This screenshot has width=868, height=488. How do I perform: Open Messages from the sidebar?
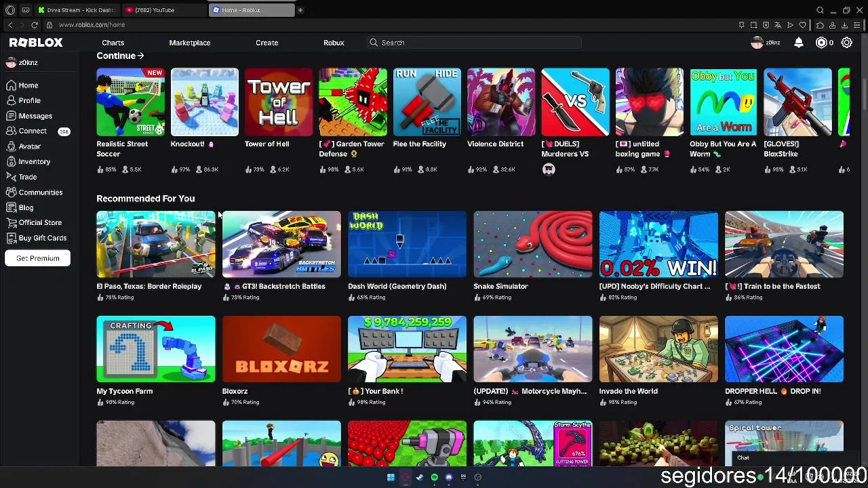point(29,116)
